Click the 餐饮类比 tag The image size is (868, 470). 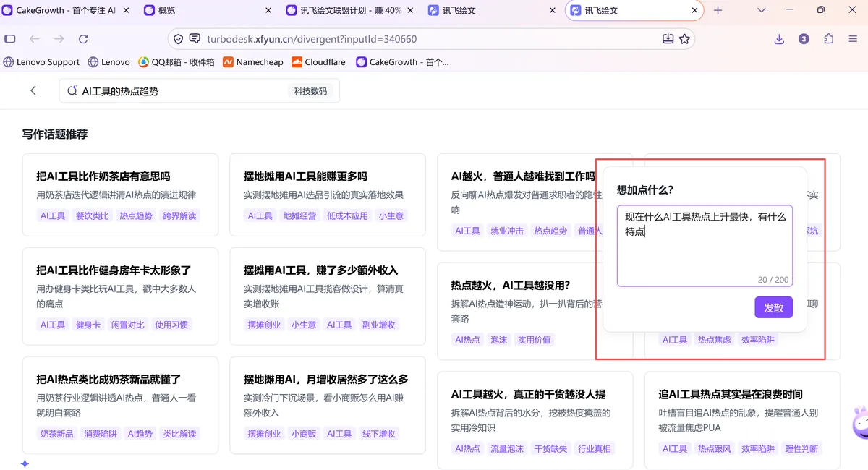pyautogui.click(x=93, y=215)
